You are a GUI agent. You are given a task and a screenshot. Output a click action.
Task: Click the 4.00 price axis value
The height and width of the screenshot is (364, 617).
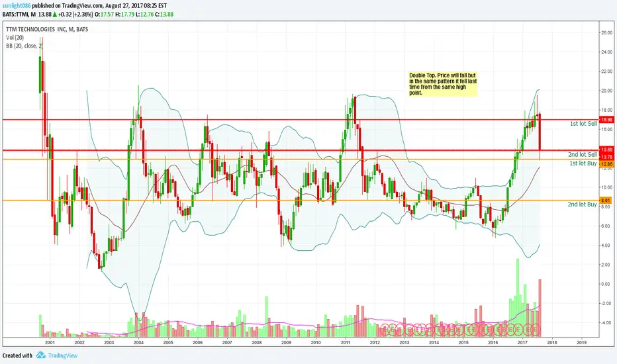tap(606, 246)
